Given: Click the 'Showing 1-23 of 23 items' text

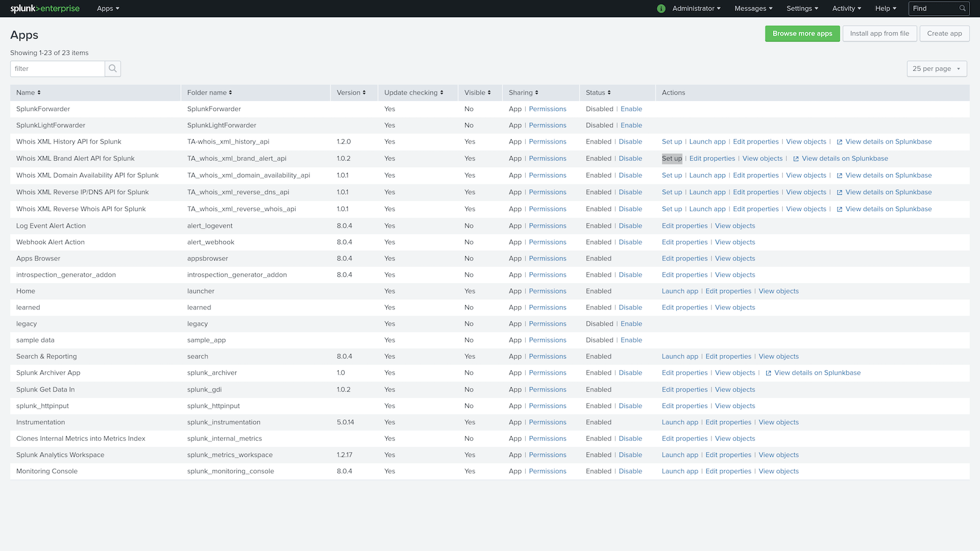Looking at the screenshot, I should [50, 53].
